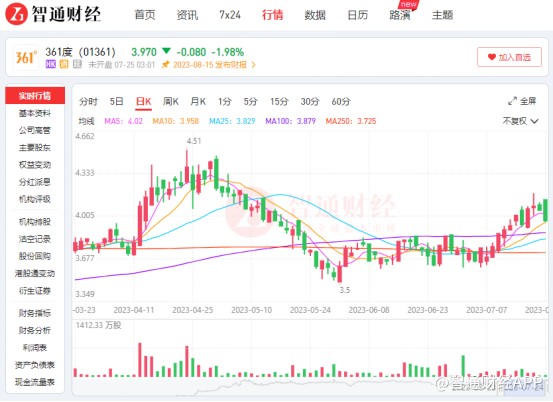
Task: Open 主要股东 in sidebar
Action: [35, 147]
